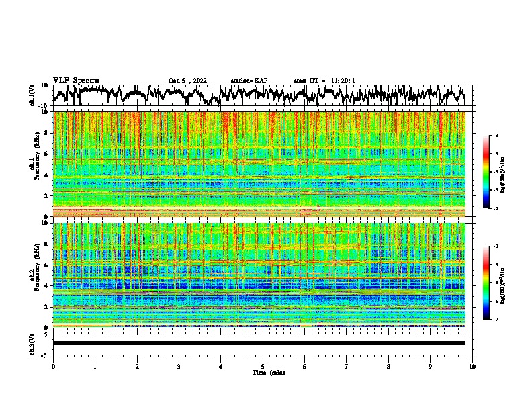Screen dimensions: 532x411
Task: Click the 'VLF Spectra' title text
Action: coord(76,81)
